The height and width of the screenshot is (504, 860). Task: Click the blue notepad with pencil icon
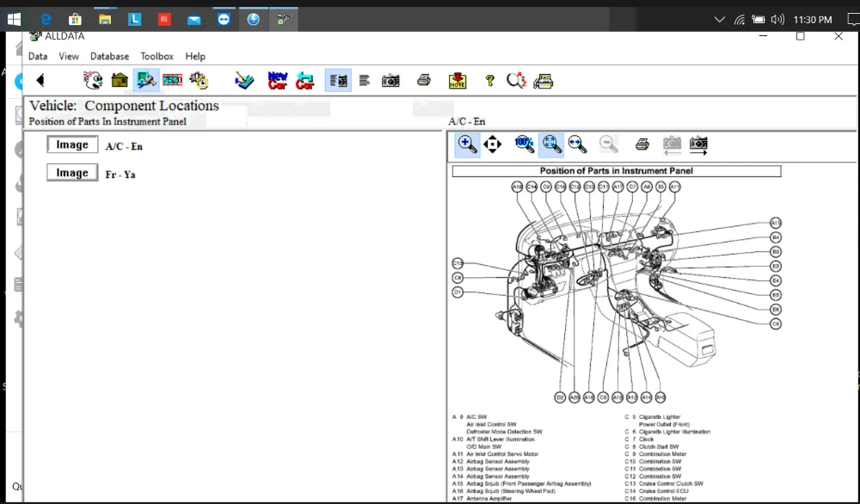click(x=244, y=81)
